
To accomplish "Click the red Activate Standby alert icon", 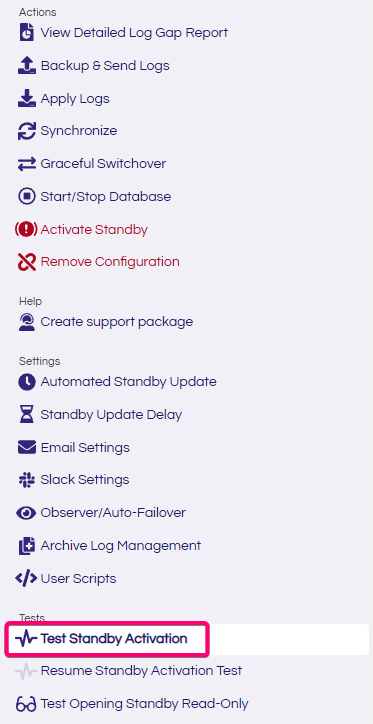I will (26, 229).
